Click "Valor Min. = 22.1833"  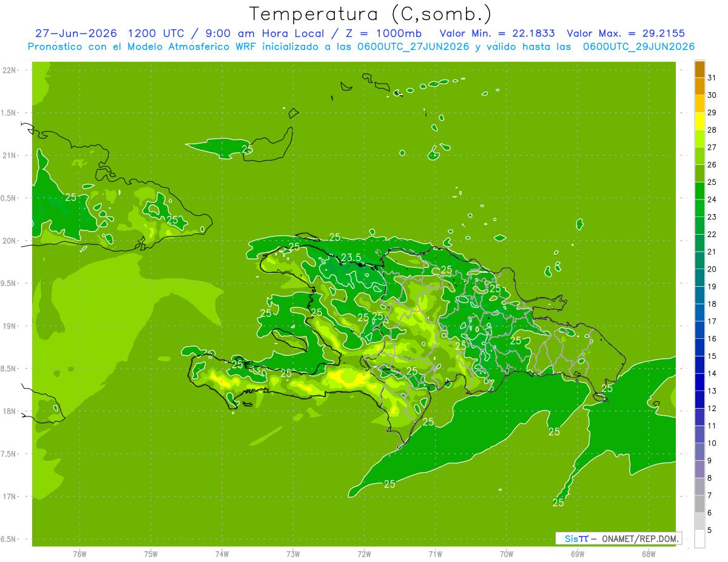pyautogui.click(x=497, y=33)
